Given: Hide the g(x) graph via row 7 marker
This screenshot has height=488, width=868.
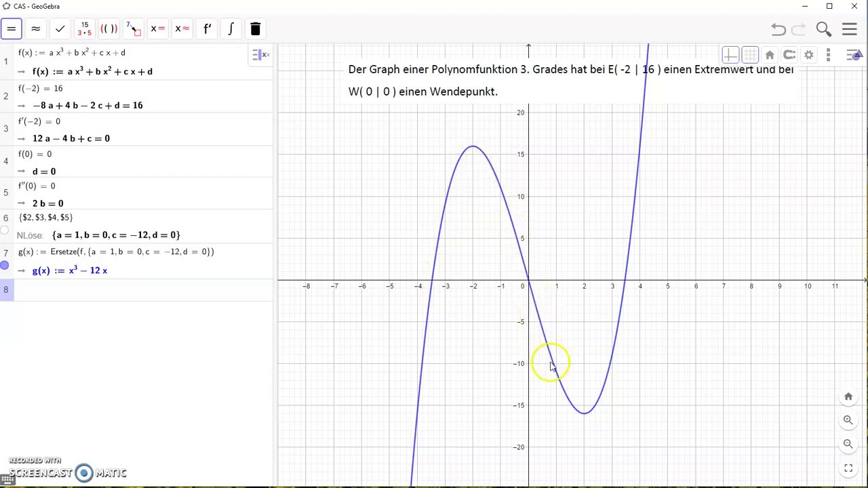Looking at the screenshot, I should (x=5, y=266).
